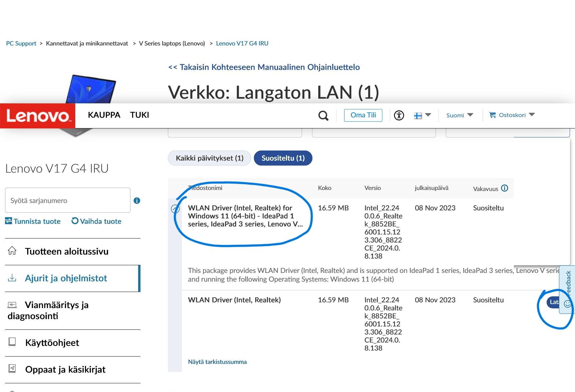Open the Finland flag country selector
575x392 pixels.
(422, 115)
